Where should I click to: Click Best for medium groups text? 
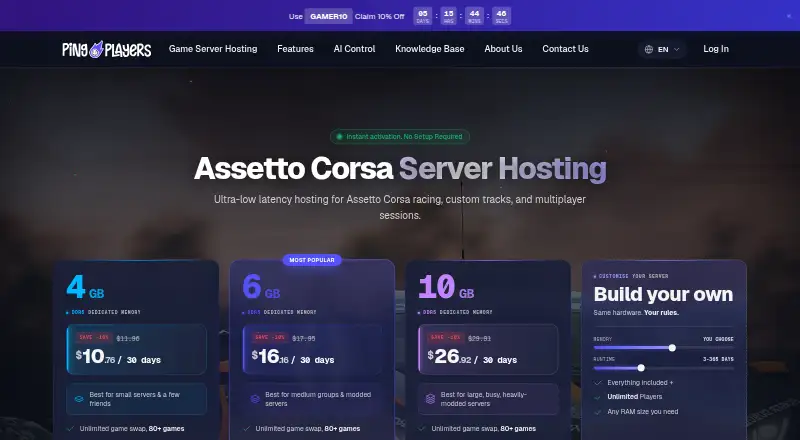(318, 399)
